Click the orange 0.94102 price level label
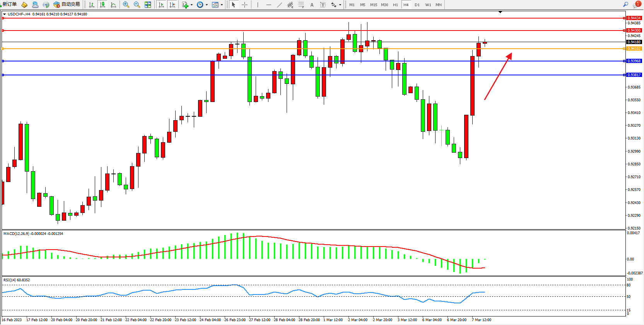 pyautogui.click(x=634, y=49)
